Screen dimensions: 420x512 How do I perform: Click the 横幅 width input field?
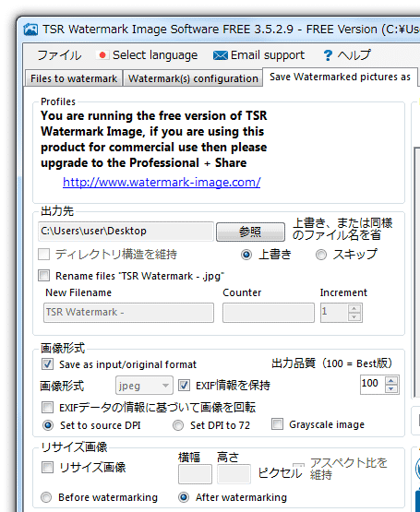pyautogui.click(x=195, y=474)
